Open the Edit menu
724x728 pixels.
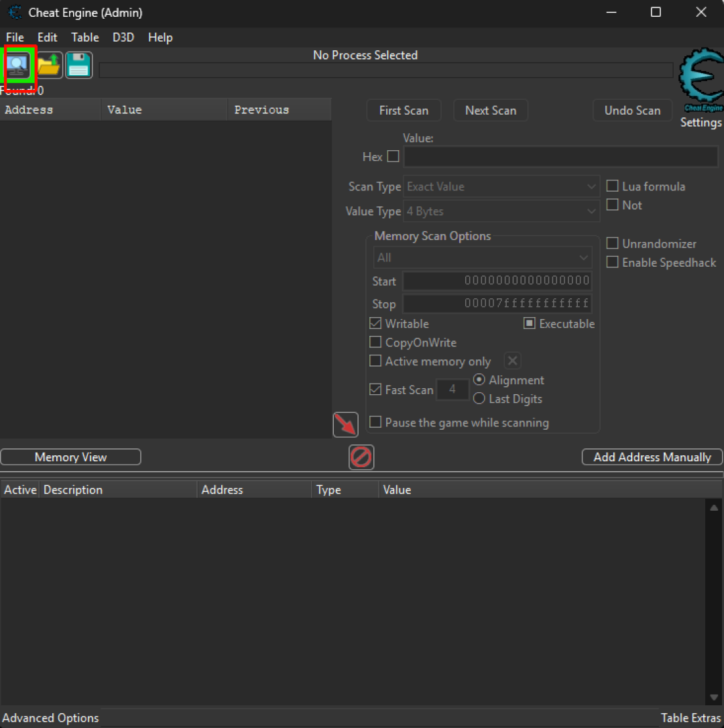point(48,37)
